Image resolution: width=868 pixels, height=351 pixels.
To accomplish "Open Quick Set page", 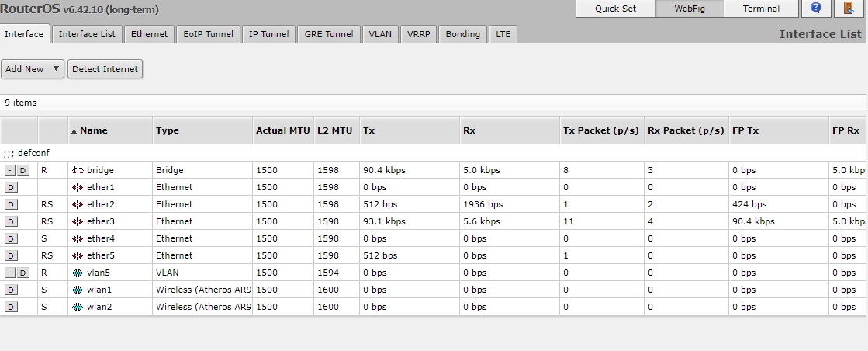I will (x=616, y=9).
